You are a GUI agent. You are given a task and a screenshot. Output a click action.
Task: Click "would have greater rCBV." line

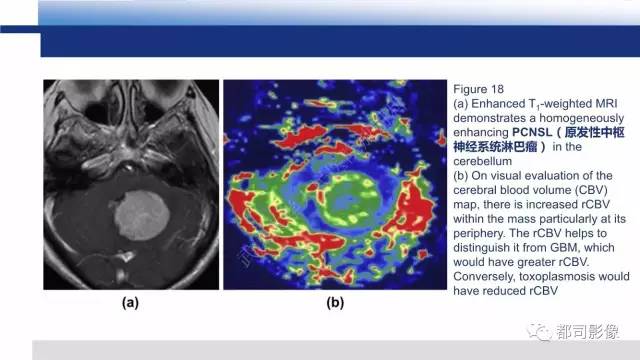click(521, 262)
